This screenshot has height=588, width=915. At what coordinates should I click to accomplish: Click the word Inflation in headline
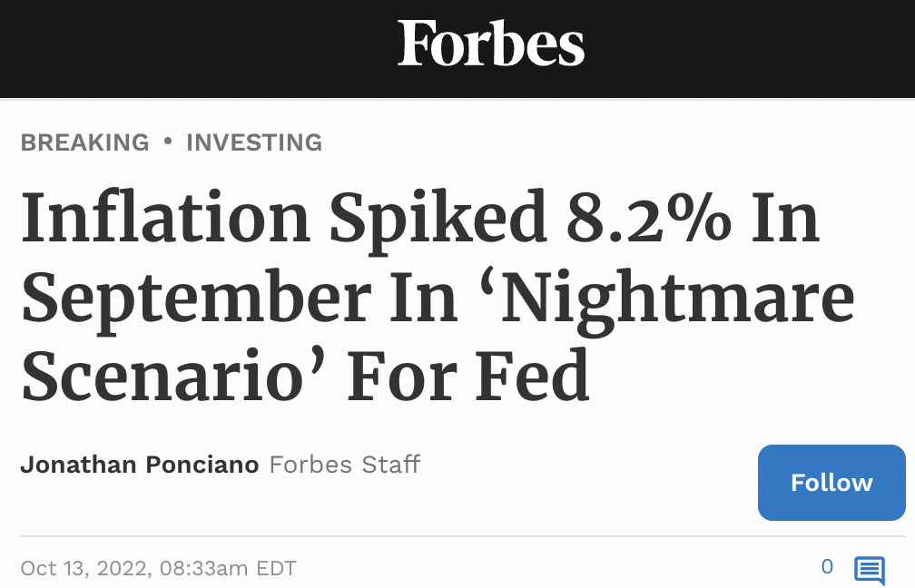[165, 220]
